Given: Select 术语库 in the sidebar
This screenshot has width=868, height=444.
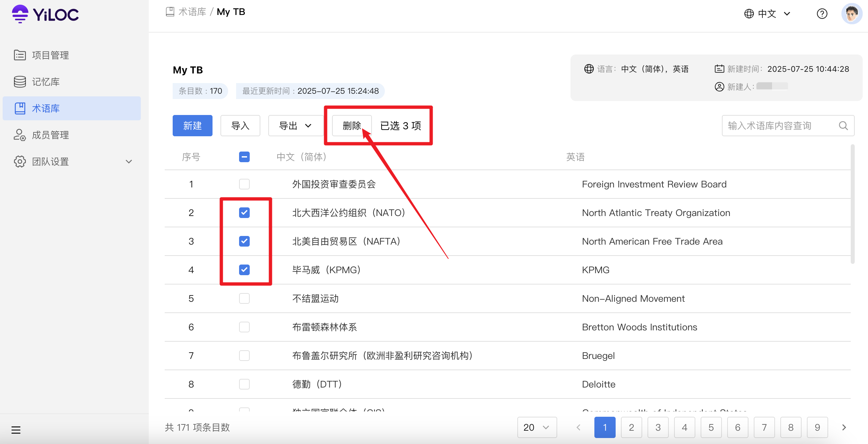Looking at the screenshot, I should (x=72, y=108).
